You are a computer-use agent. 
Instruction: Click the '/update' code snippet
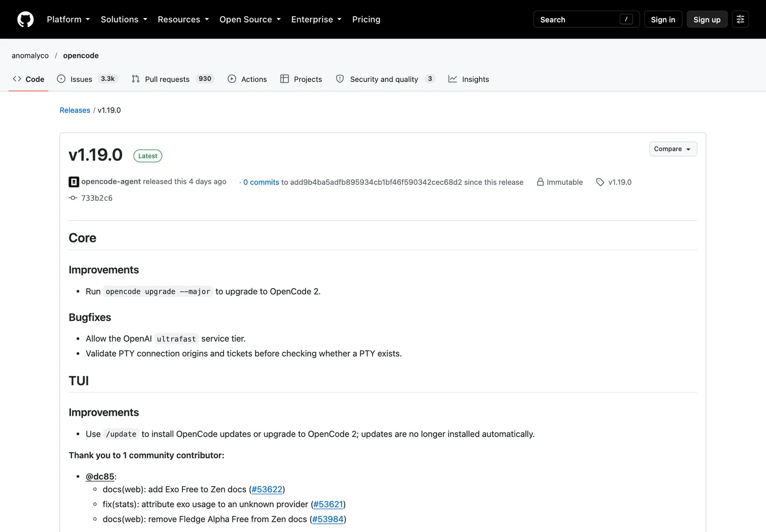point(121,434)
